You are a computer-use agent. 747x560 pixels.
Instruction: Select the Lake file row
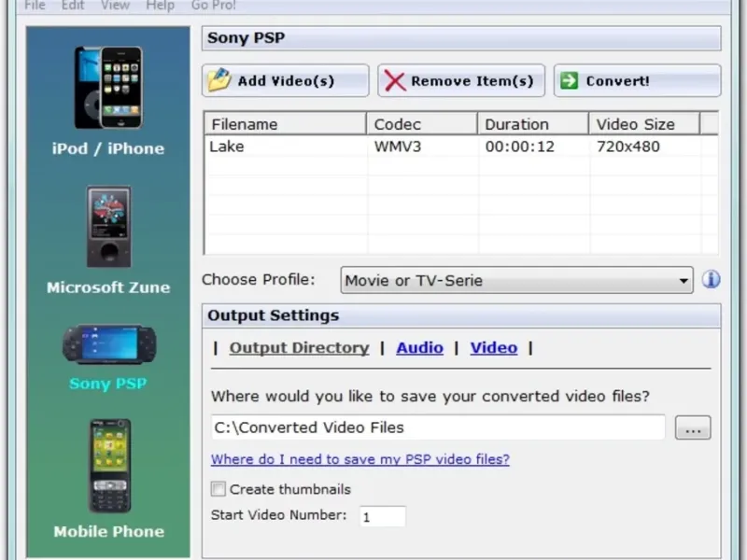tap(461, 147)
